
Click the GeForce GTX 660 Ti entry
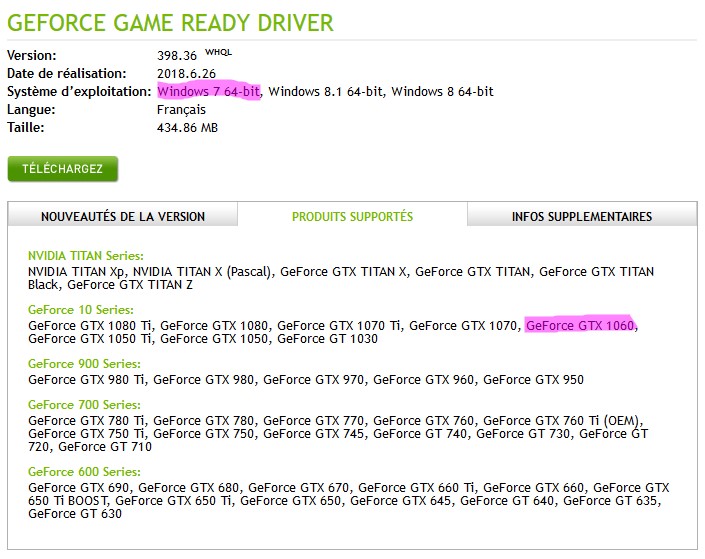click(x=416, y=488)
